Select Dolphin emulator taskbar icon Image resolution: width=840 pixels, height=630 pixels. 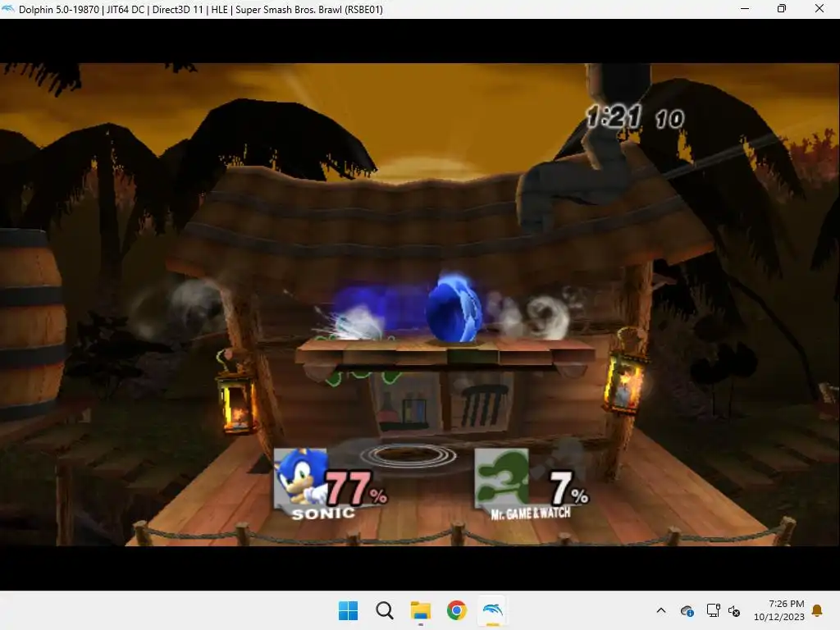coord(492,610)
